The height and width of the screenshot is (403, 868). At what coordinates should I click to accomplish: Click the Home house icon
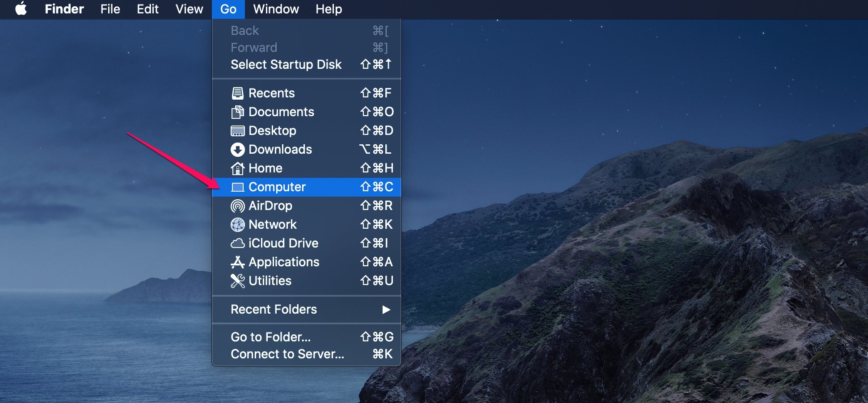tap(237, 168)
